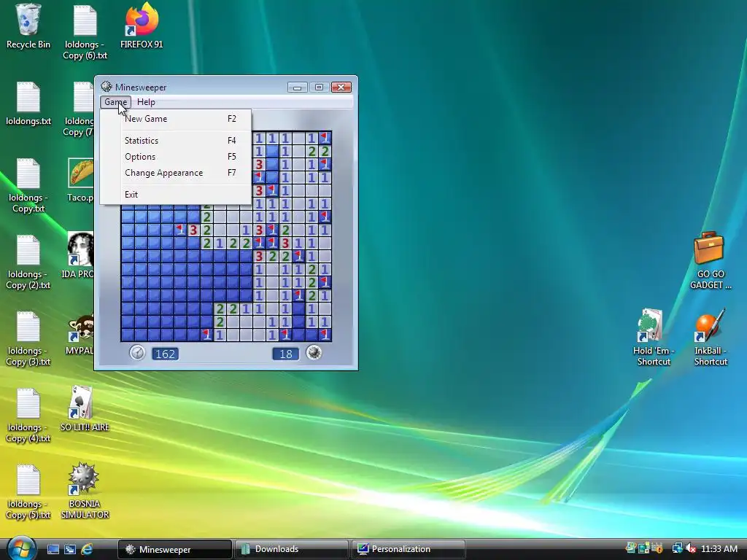Choose Statistics from the Game menu

[x=175, y=141]
